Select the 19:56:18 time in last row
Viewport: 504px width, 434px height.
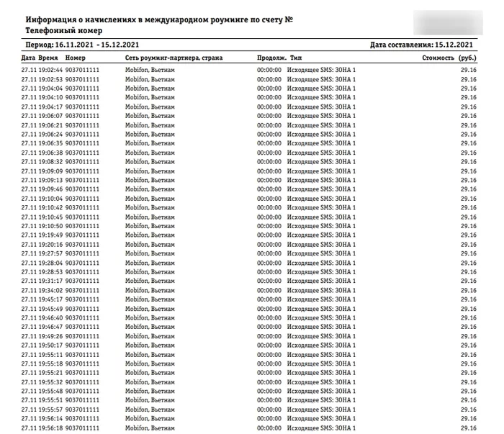[50, 428]
